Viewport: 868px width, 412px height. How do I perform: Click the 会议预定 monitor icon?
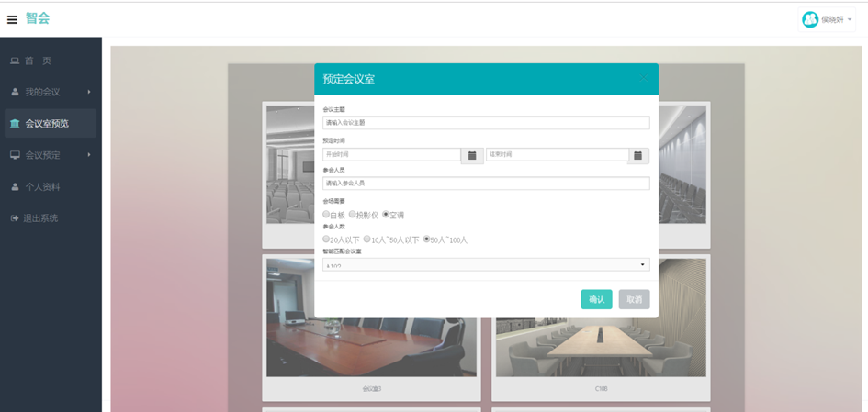[x=15, y=155]
